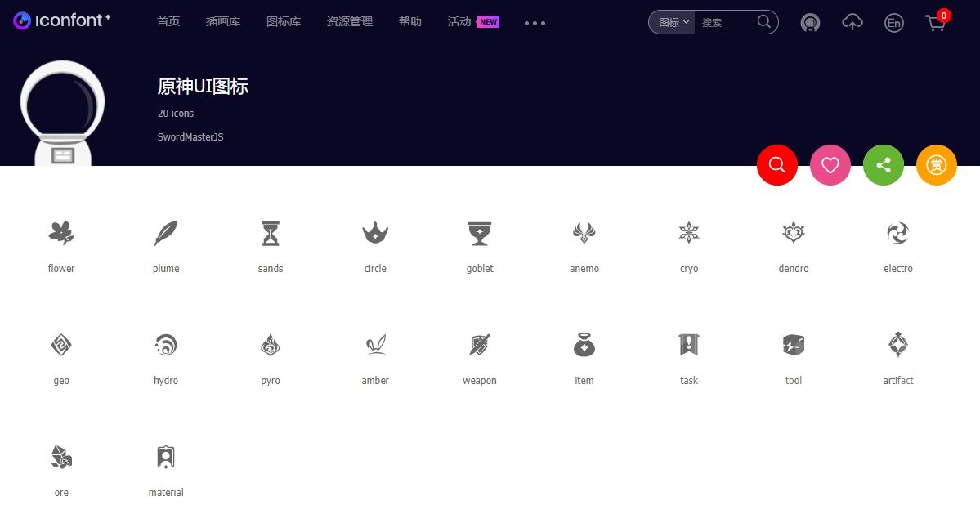
Task: Select the anemo element icon
Action: click(584, 233)
